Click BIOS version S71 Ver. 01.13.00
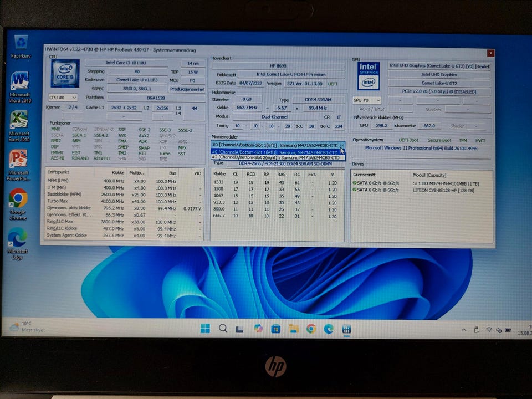Image resolution: width=532 pixels, height=399 pixels. point(304,84)
